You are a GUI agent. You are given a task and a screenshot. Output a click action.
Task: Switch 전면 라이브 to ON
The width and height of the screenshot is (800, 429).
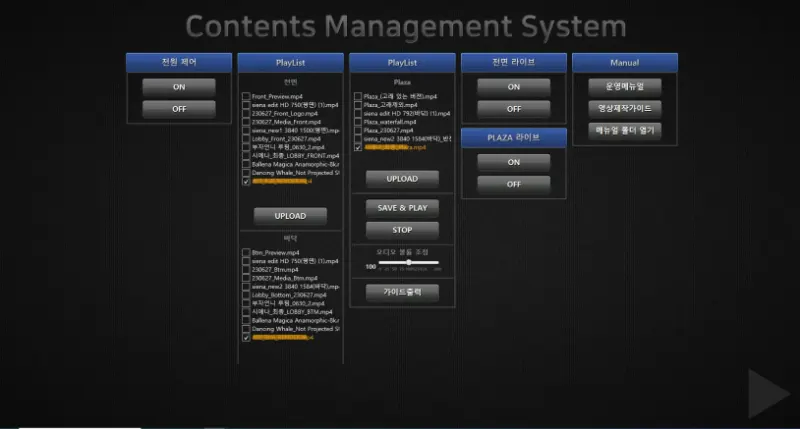(513, 87)
